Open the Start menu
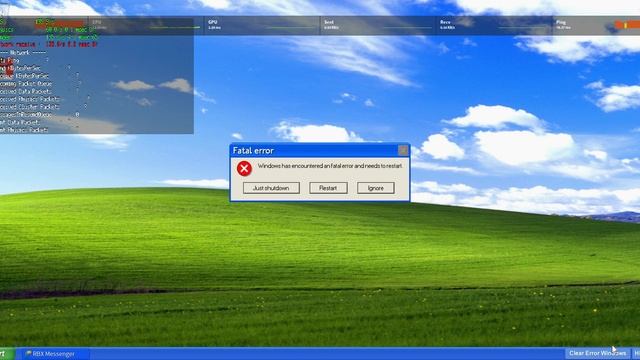Image resolution: width=640 pixels, height=360 pixels. pos(7,354)
